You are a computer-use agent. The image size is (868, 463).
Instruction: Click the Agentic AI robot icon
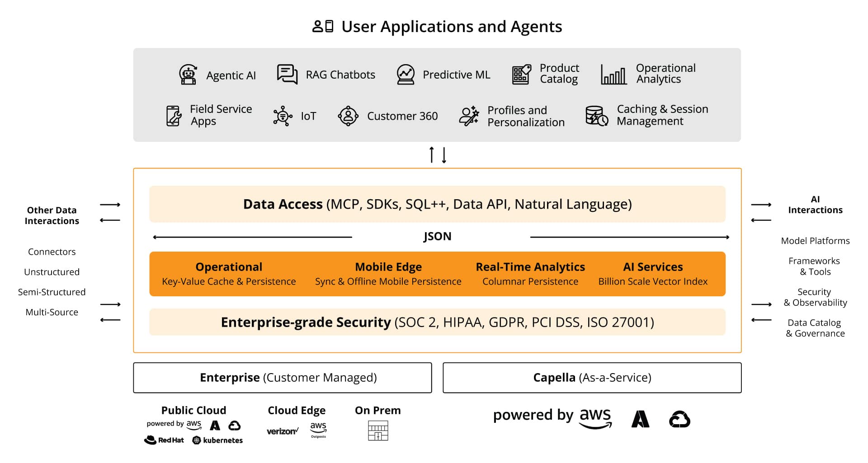(188, 75)
